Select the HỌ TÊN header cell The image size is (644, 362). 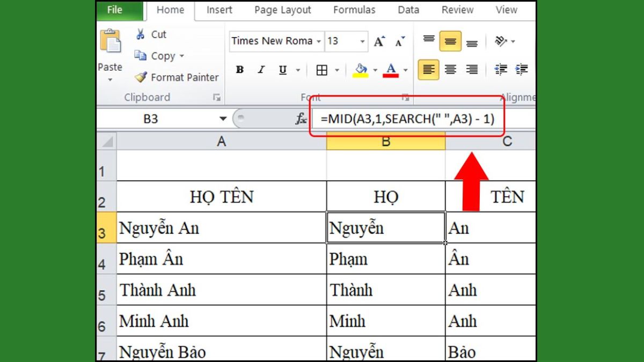(x=221, y=196)
